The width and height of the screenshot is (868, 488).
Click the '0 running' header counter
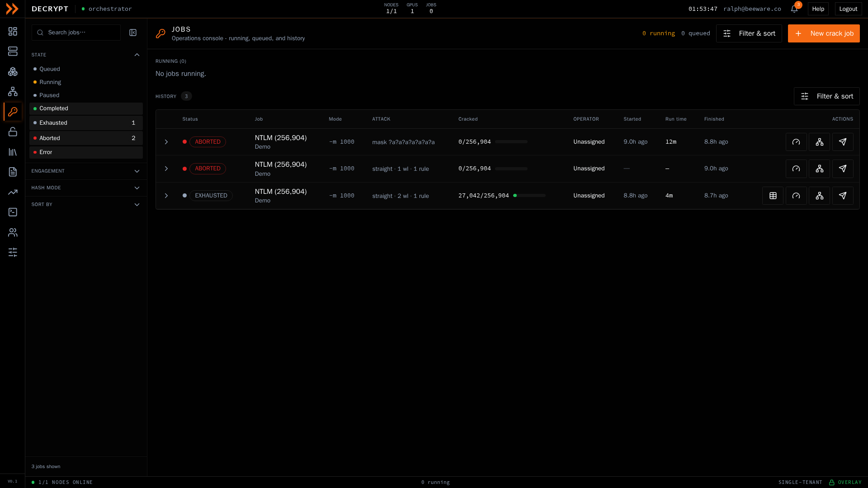coord(658,33)
